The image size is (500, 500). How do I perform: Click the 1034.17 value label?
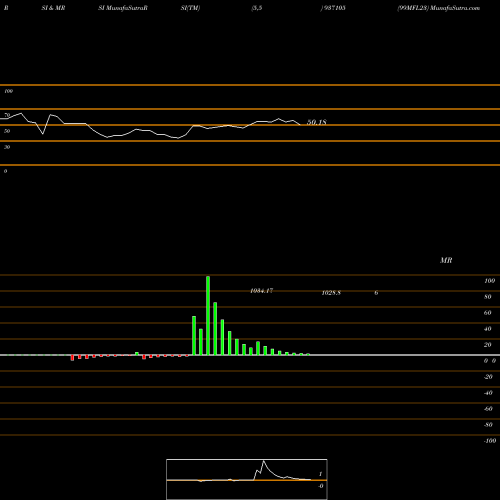262,291
